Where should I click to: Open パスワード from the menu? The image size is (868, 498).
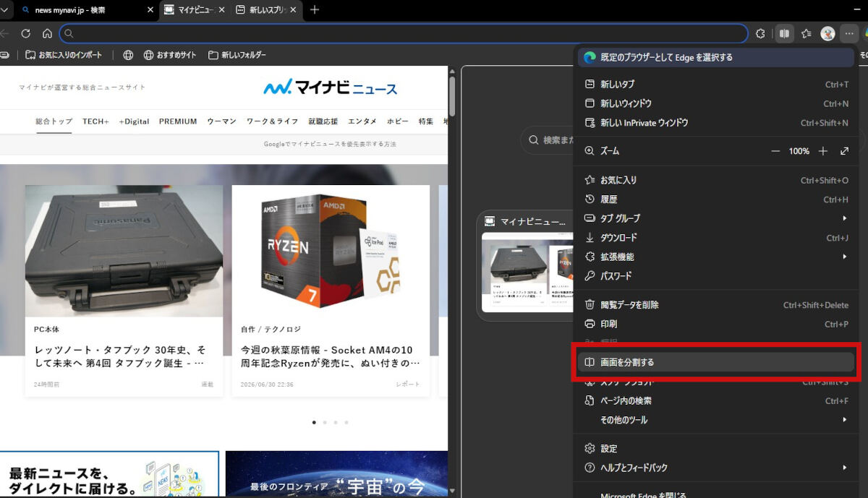pos(717,276)
